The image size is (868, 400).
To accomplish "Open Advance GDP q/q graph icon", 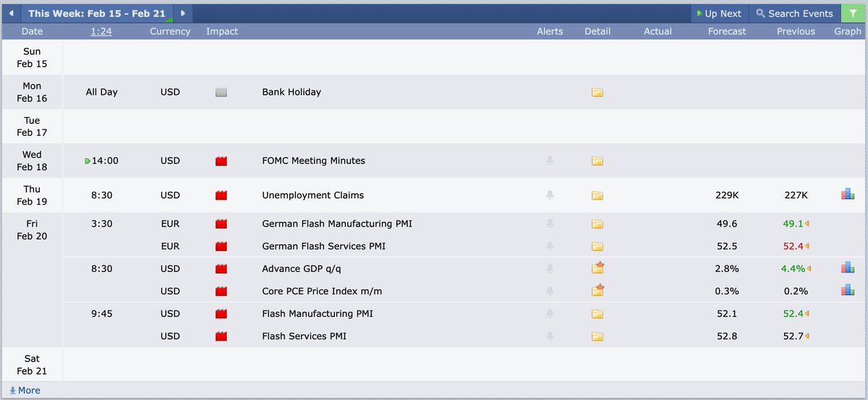I will coord(848,268).
